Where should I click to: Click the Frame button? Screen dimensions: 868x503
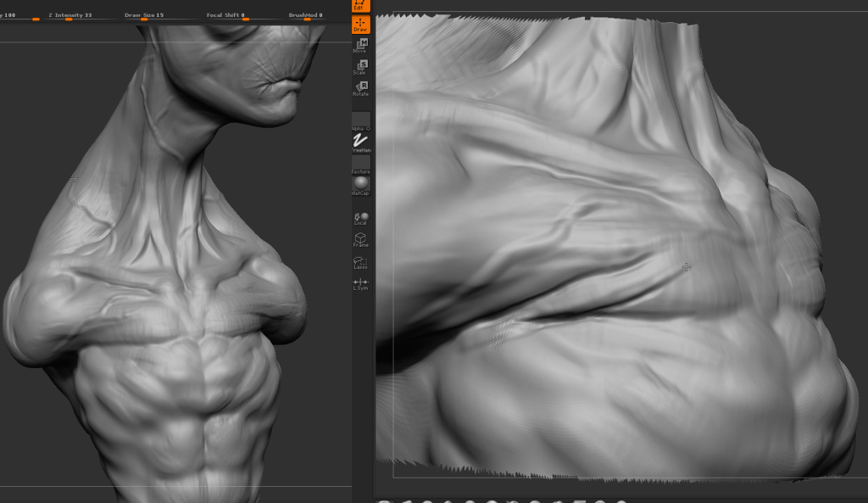(360, 240)
